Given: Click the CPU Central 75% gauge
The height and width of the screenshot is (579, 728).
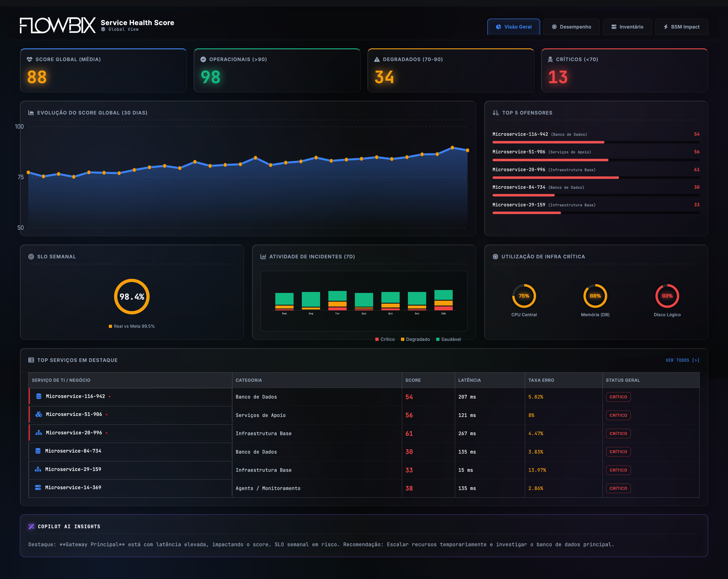Looking at the screenshot, I should (x=524, y=296).
